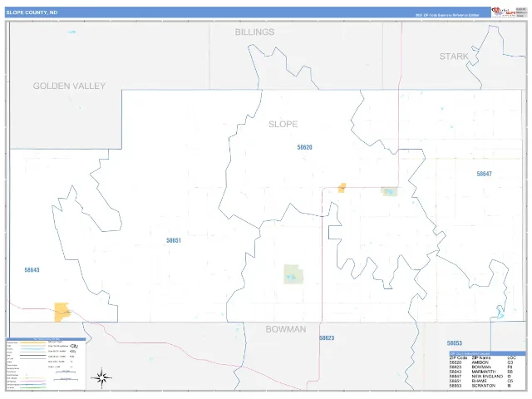Select ZIP code label 58651 on the map
532x399 pixels.
click(x=174, y=240)
